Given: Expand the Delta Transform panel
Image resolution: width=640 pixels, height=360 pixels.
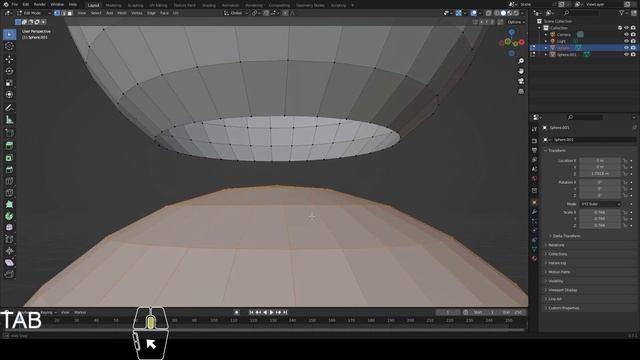Looking at the screenshot, I should point(565,236).
